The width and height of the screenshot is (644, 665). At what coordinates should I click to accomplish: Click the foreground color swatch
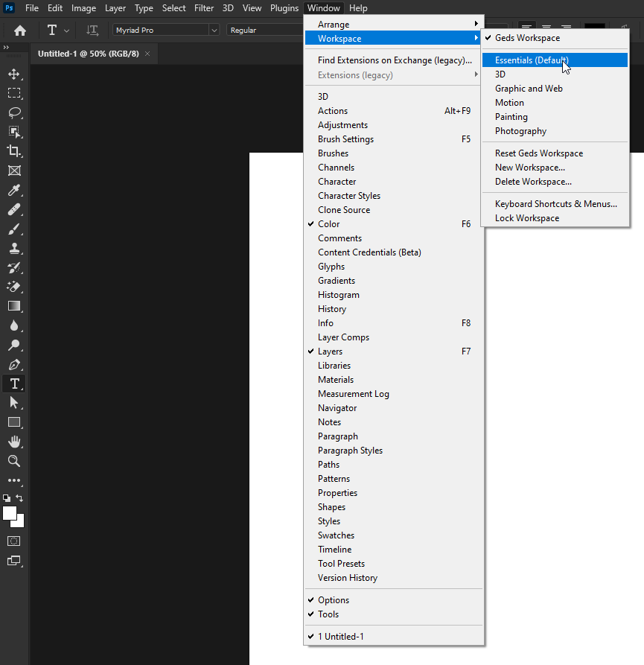point(9,513)
